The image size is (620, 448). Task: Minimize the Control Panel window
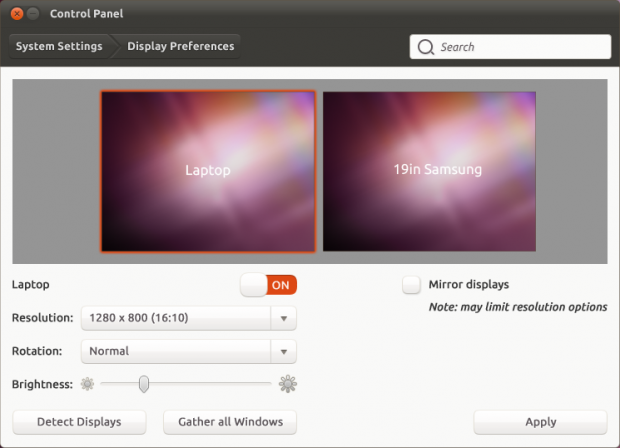tap(33, 14)
